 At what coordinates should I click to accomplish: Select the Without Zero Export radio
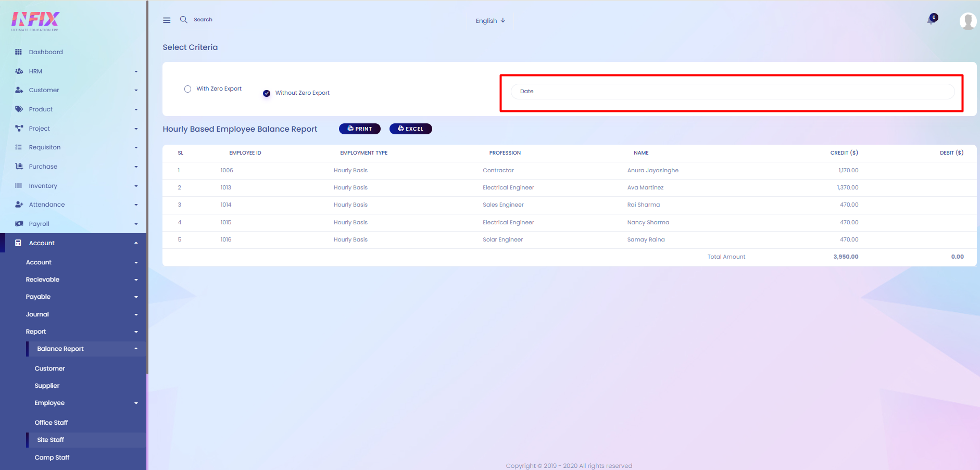click(x=267, y=93)
